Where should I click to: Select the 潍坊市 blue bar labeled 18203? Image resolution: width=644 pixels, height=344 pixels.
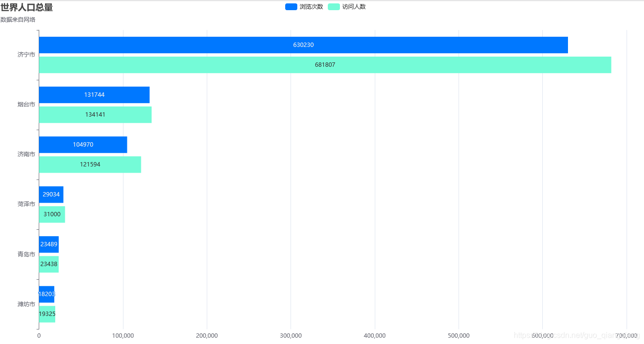pyautogui.click(x=46, y=294)
